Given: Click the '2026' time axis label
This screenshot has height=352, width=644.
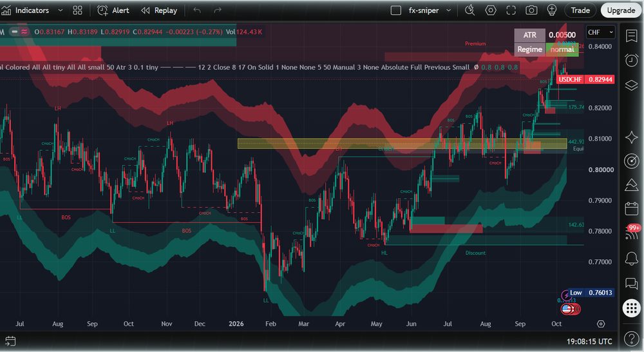Looking at the screenshot, I should (x=236, y=324).
